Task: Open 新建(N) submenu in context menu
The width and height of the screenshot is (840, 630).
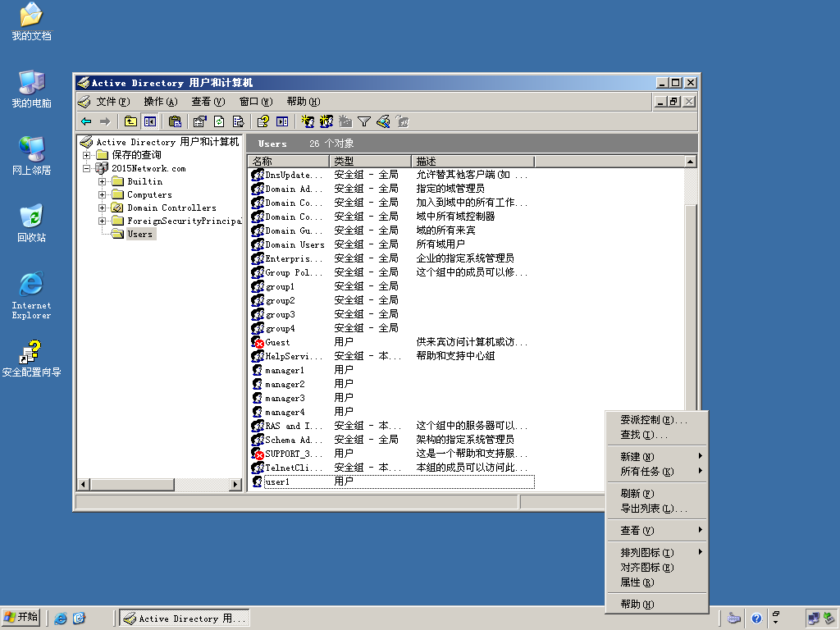Action: pyautogui.click(x=657, y=456)
